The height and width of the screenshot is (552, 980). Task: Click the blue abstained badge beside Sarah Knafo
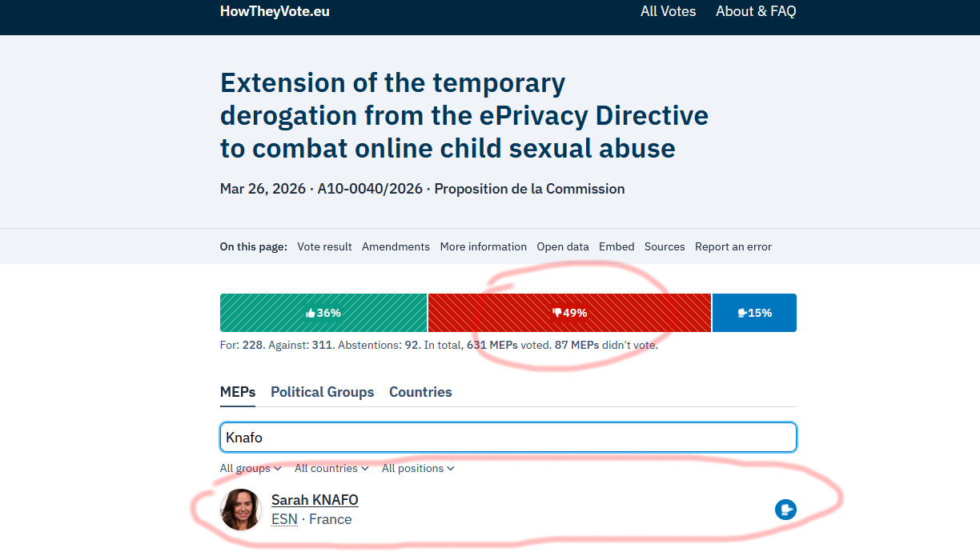pos(785,510)
